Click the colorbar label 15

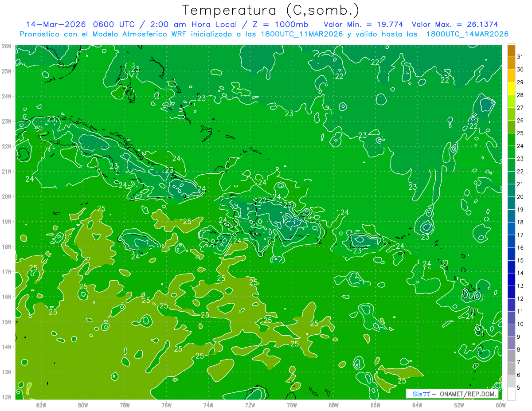click(520, 261)
